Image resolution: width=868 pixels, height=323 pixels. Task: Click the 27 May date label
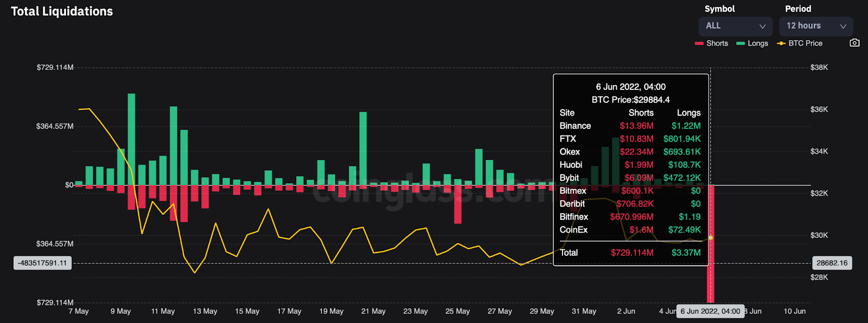point(500,311)
